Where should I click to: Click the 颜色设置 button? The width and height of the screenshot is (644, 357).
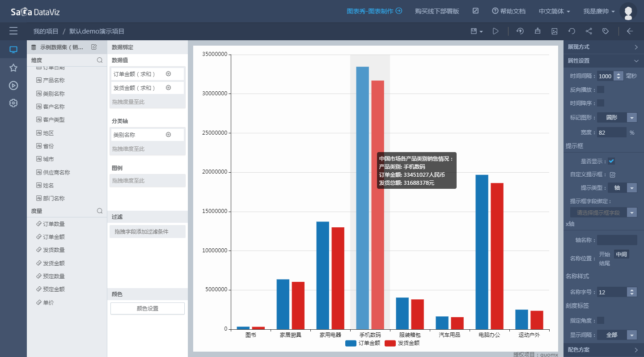[147, 309]
